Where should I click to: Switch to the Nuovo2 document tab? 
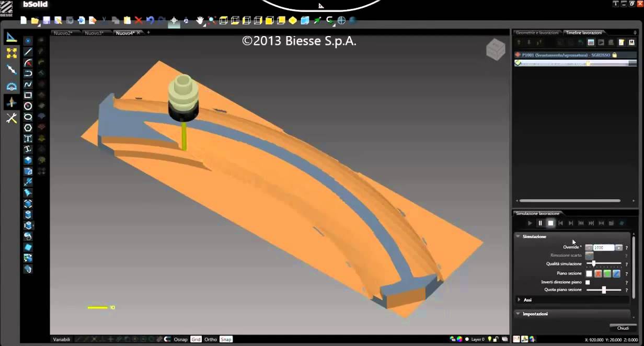(x=63, y=33)
